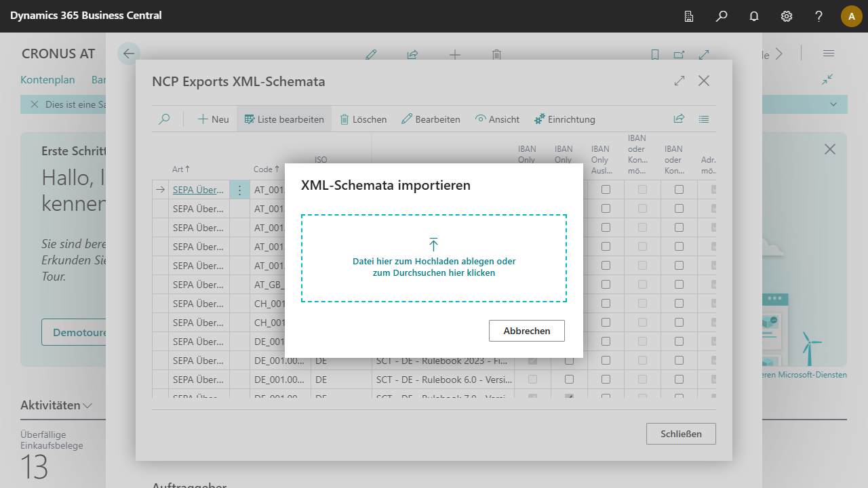Viewport: 868px width, 488px height.
Task: Expand the NCP Exports dialog to fullscreen
Action: pyautogui.click(x=679, y=81)
